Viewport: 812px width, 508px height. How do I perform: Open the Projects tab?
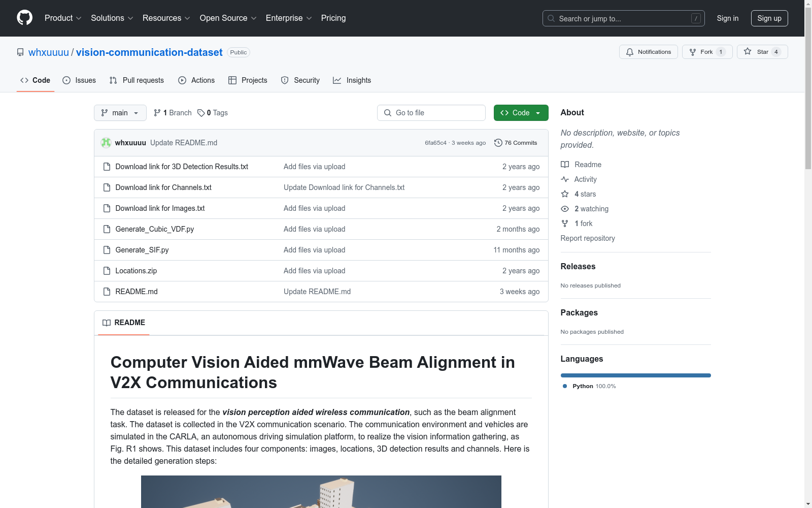click(x=248, y=80)
